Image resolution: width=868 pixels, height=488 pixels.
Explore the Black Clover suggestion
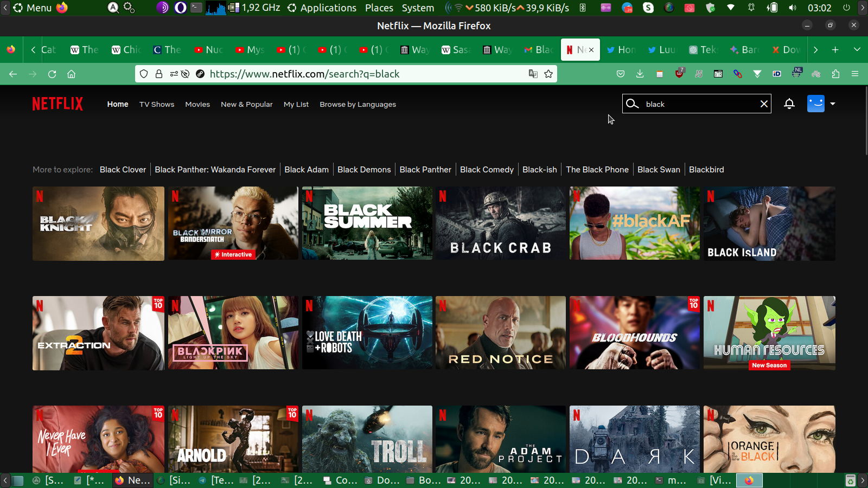pyautogui.click(x=123, y=170)
